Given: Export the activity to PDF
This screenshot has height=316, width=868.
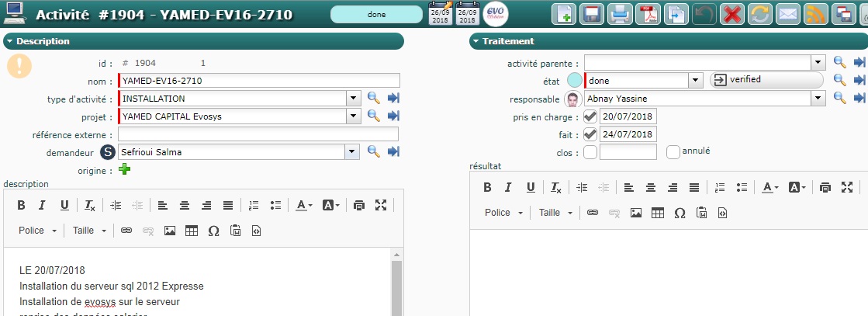Looking at the screenshot, I should point(648,15).
